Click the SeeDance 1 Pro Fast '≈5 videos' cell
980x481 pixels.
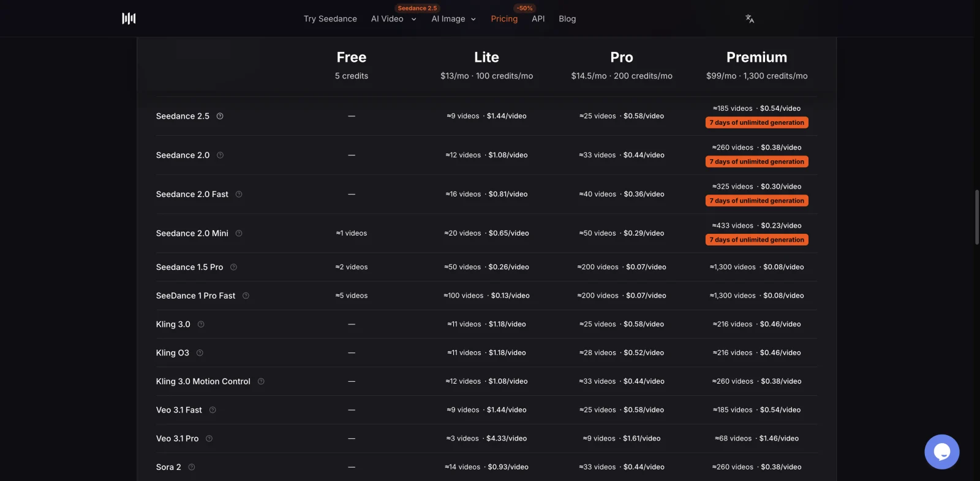(x=352, y=296)
